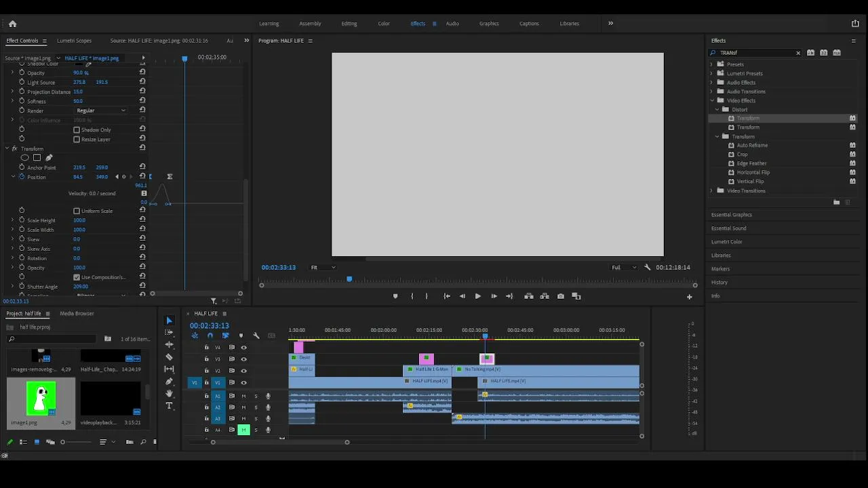868x488 pixels.
Task: Select the Razor tool
Action: tap(170, 357)
